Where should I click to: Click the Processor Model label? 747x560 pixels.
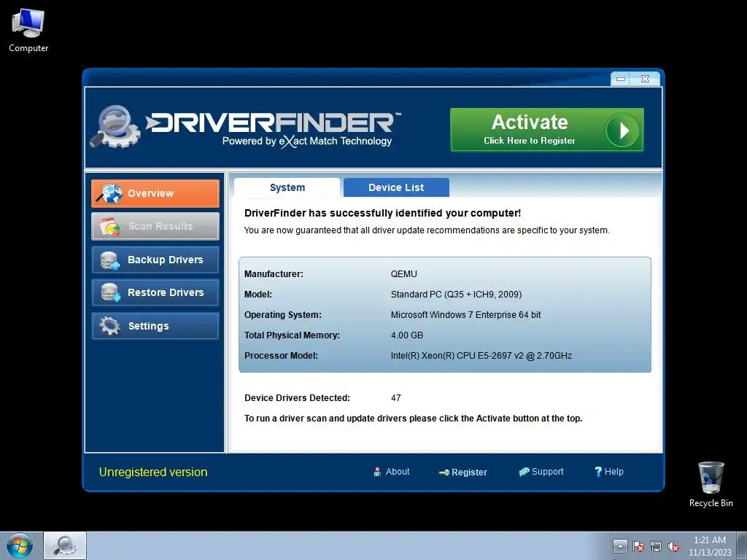pos(281,356)
